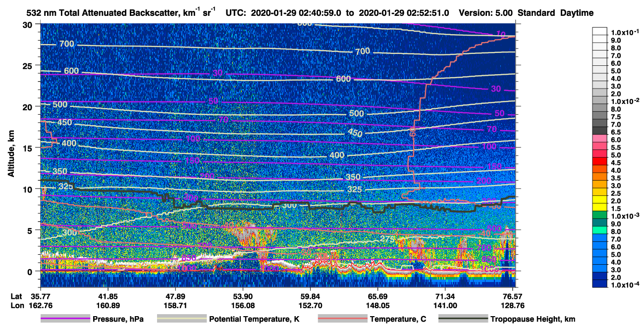Click the latitude value '41.85'
644x330 pixels.
[x=107, y=296]
